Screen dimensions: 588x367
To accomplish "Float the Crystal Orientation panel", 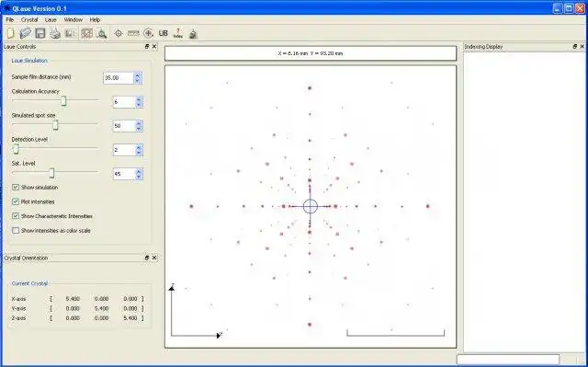I will click(x=147, y=258).
